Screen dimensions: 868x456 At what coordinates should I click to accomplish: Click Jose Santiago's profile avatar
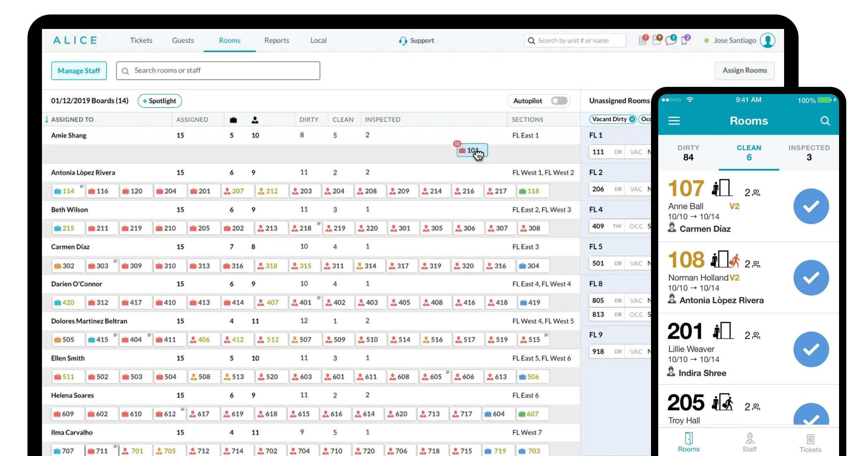click(767, 41)
